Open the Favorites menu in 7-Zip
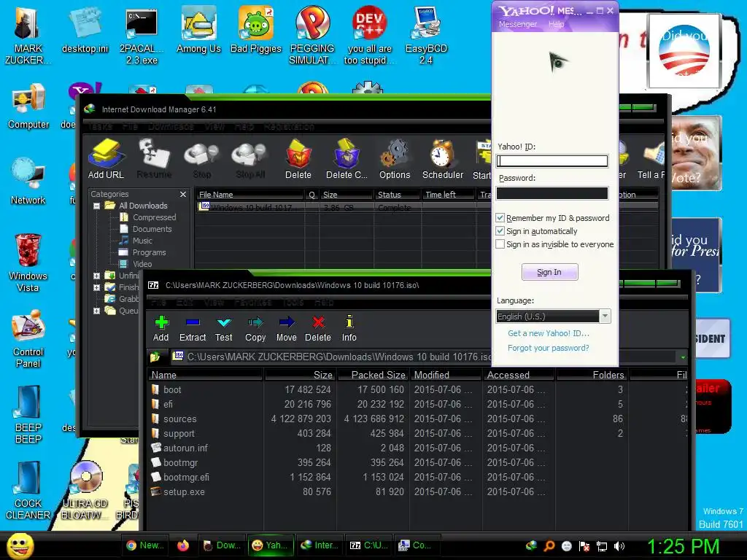 pos(253,303)
